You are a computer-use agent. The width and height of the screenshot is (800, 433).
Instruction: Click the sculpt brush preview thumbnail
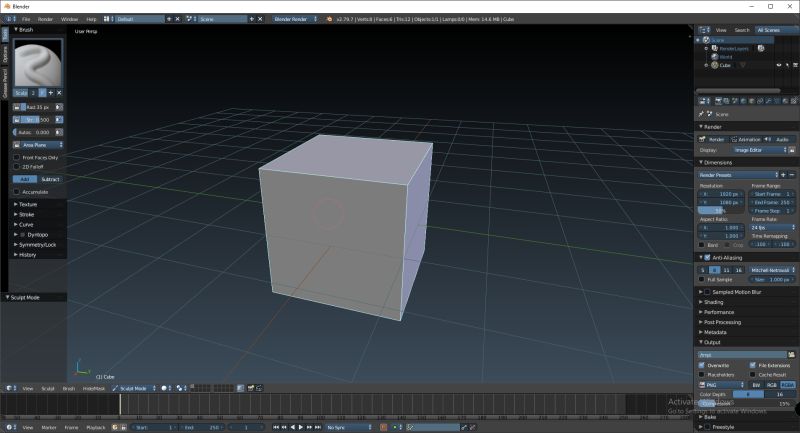pyautogui.click(x=38, y=63)
